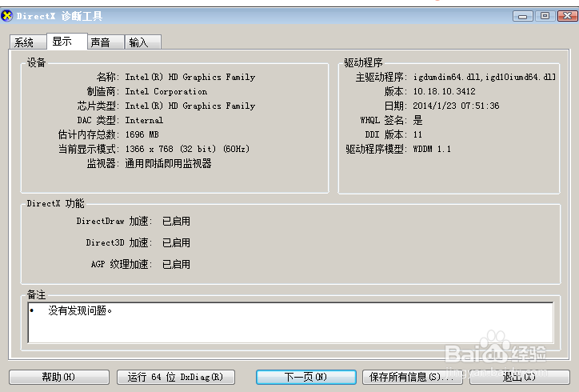Click display mode 1366 x 768 value
Screen dimensions: 579x392
tap(187, 149)
